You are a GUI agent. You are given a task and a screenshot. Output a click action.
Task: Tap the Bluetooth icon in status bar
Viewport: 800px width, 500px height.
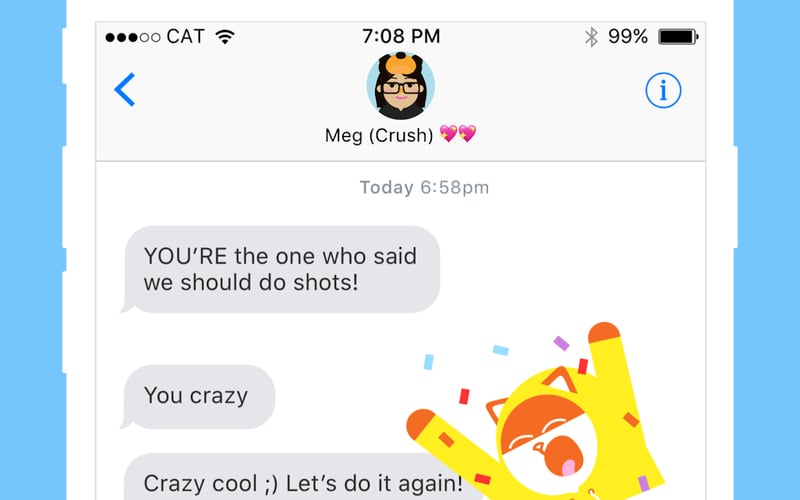[x=591, y=37]
